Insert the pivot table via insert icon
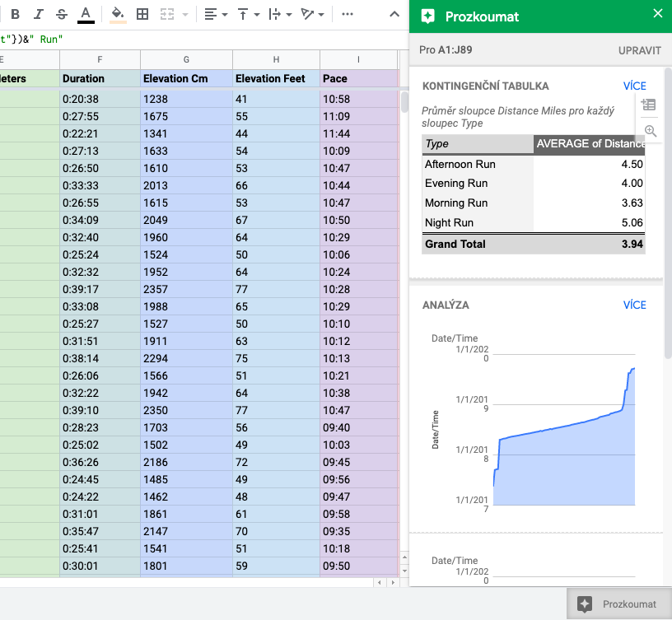This screenshot has width=672, height=620. [649, 105]
